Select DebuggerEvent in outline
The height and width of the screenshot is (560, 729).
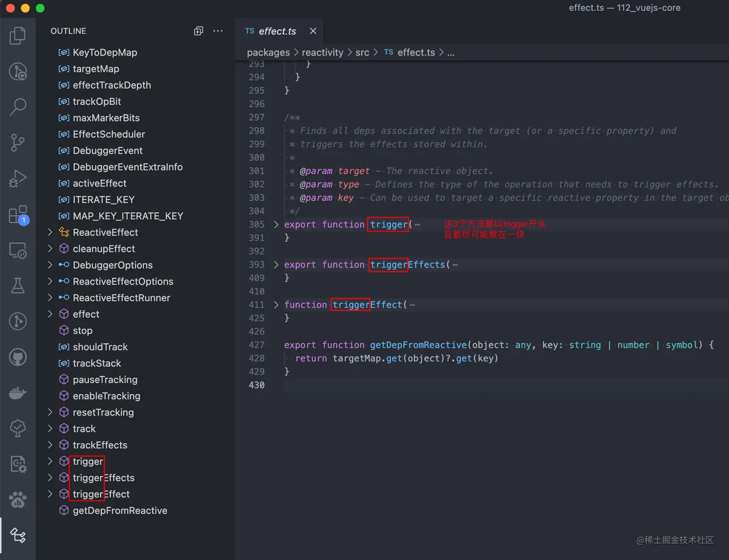click(x=108, y=151)
